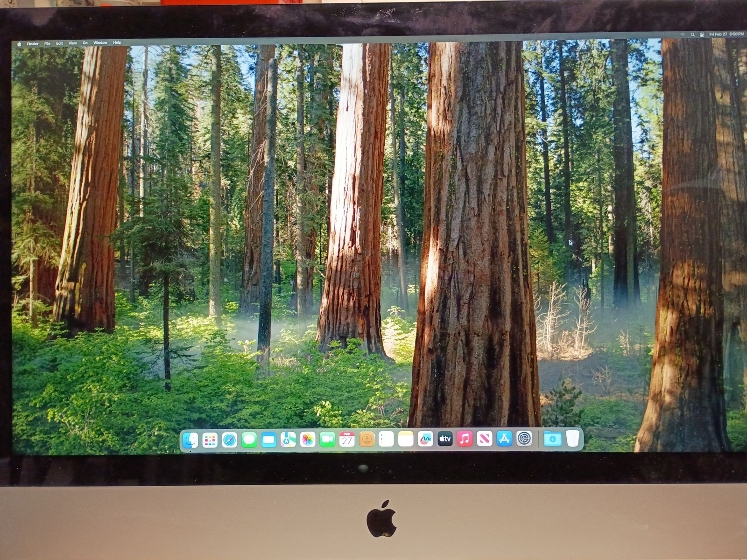Open System Settings gear icon
Image resolution: width=747 pixels, height=560 pixels.
524,439
